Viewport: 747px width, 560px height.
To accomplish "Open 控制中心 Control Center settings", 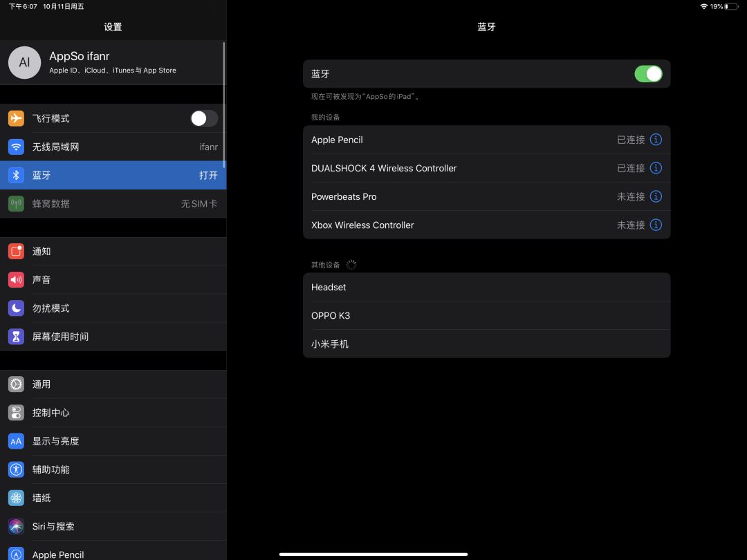I will click(x=113, y=412).
